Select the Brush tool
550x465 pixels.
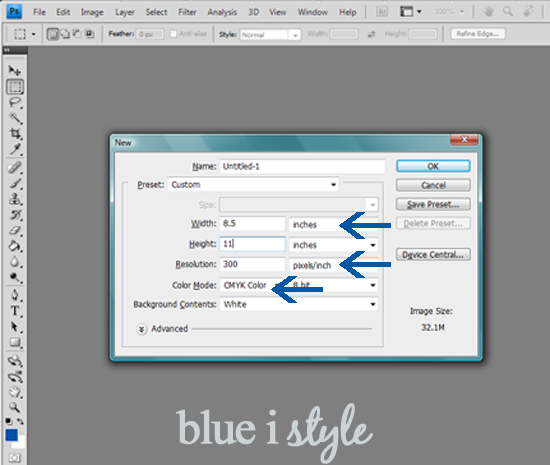[x=15, y=183]
